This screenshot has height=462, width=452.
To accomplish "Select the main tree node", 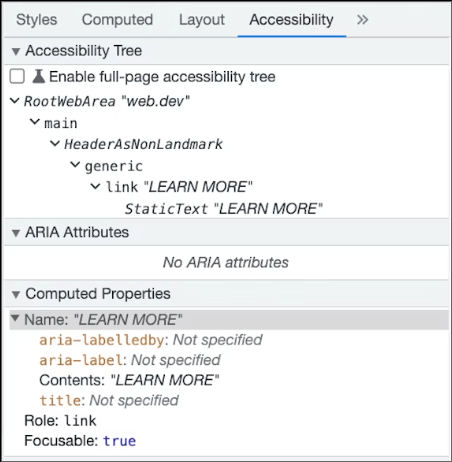I will point(61,123).
